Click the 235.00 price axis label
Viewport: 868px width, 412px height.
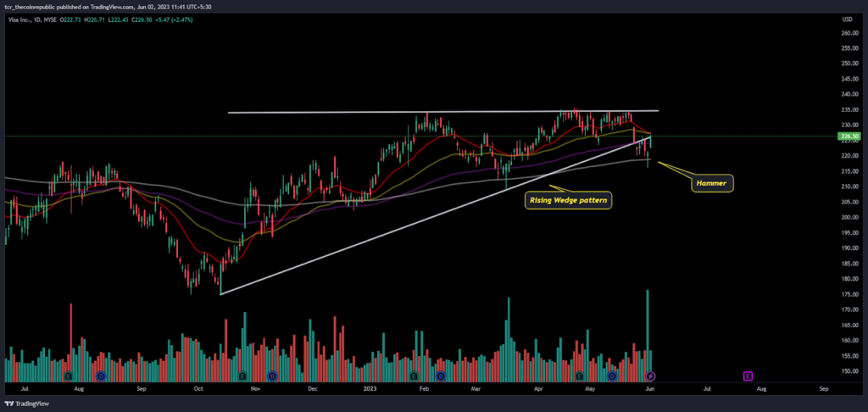click(849, 109)
